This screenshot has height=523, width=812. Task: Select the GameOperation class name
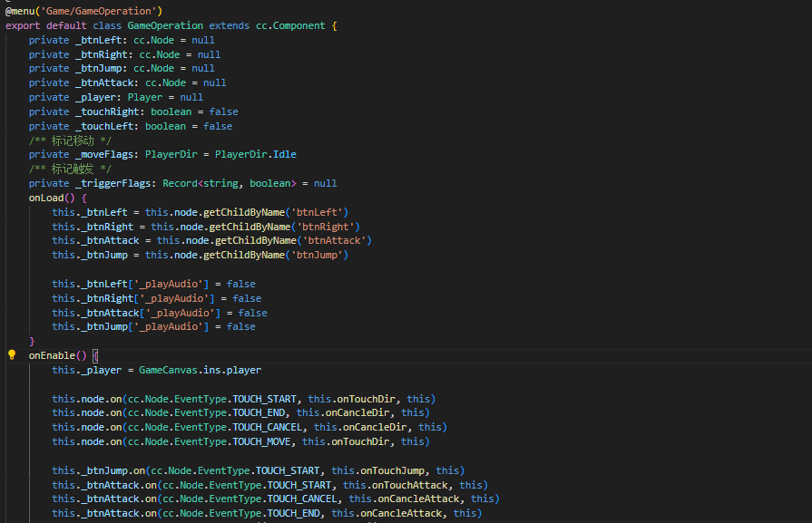(x=165, y=25)
